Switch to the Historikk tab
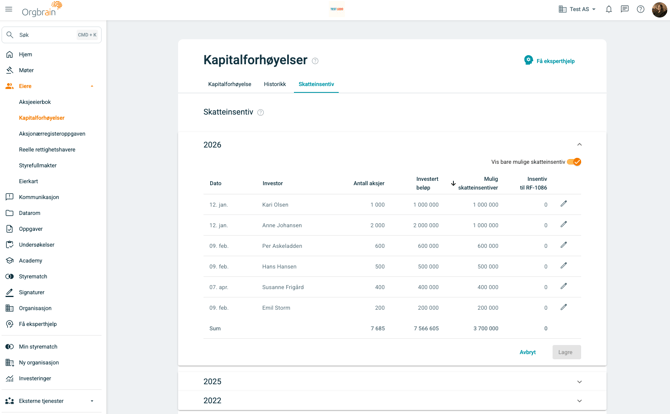The image size is (670, 414). (274, 84)
